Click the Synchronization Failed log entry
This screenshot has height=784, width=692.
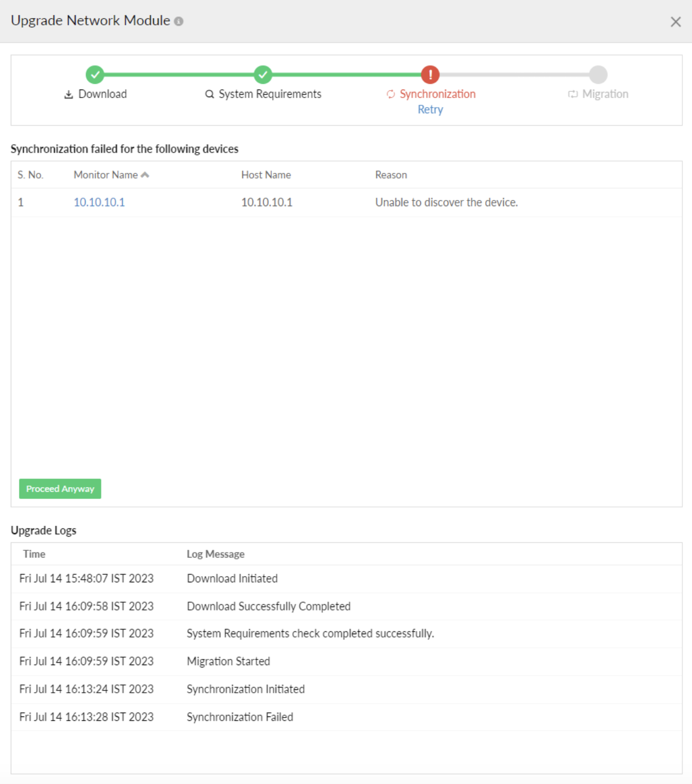pyautogui.click(x=239, y=717)
